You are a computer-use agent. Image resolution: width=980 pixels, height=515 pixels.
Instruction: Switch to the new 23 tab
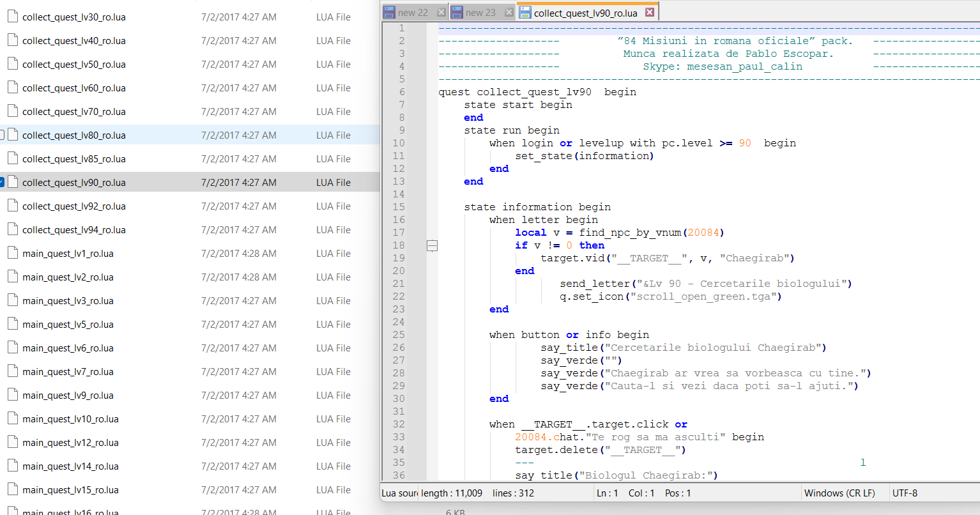click(480, 12)
